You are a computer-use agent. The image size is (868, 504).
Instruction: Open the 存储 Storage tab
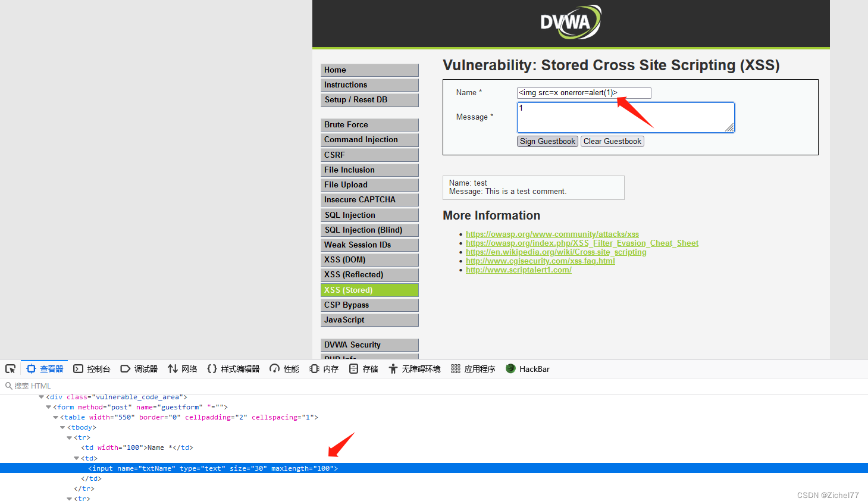[364, 369]
